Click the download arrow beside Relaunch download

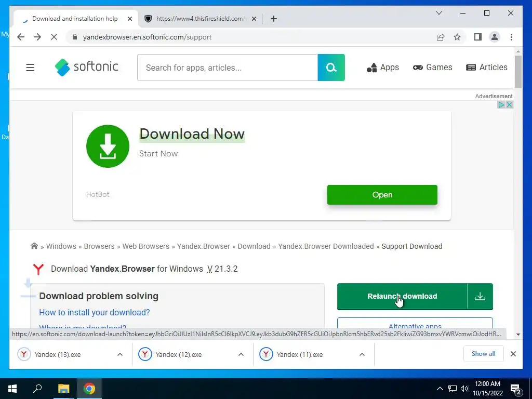pyautogui.click(x=480, y=296)
